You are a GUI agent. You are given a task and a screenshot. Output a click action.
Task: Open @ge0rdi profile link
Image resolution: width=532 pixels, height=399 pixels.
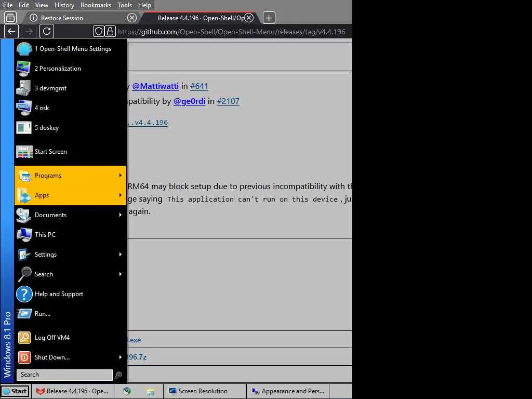point(189,101)
